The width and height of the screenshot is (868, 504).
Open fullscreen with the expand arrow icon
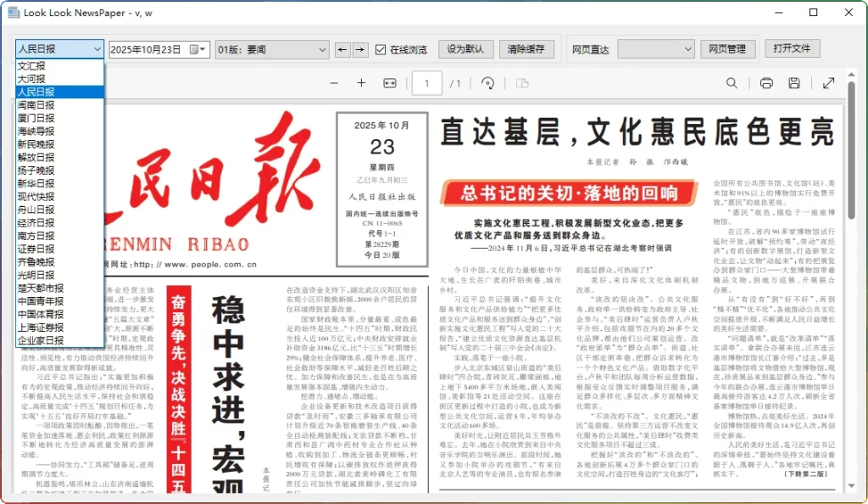click(828, 83)
